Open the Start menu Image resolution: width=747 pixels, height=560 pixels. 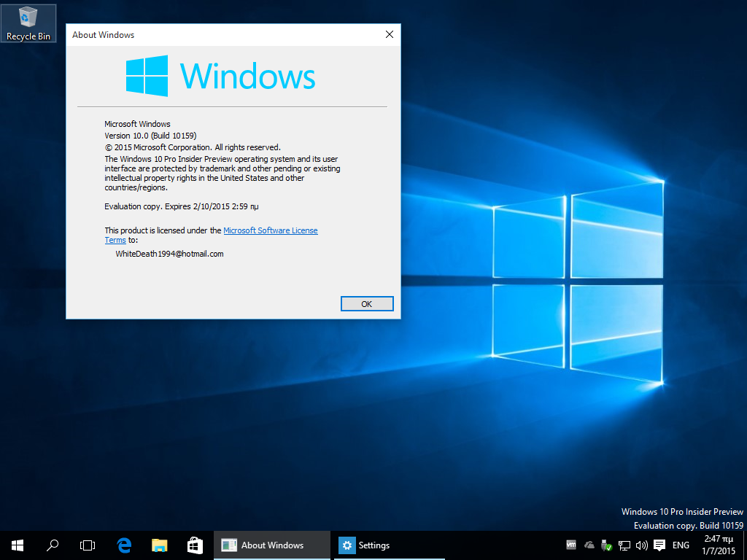coord(18,545)
